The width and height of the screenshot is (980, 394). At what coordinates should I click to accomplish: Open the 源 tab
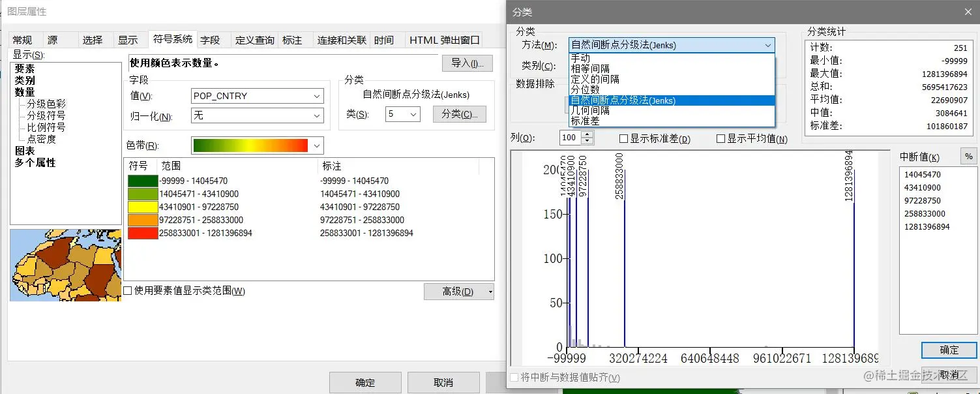click(53, 40)
